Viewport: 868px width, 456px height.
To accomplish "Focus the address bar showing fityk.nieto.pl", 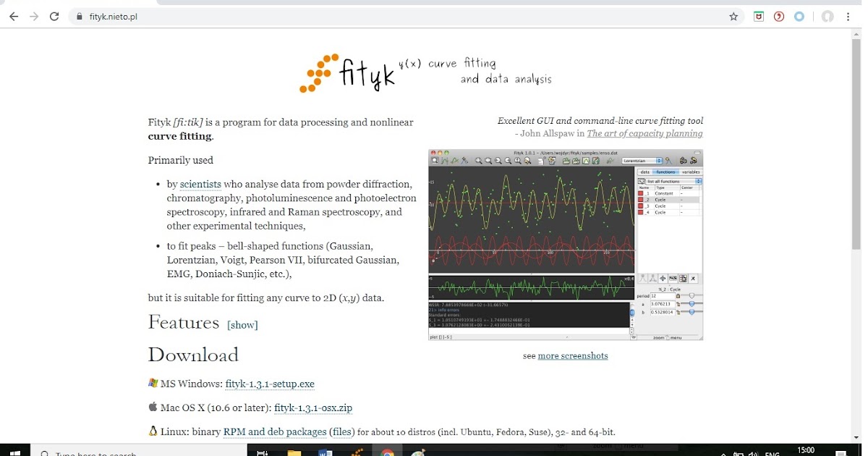I will [x=405, y=17].
